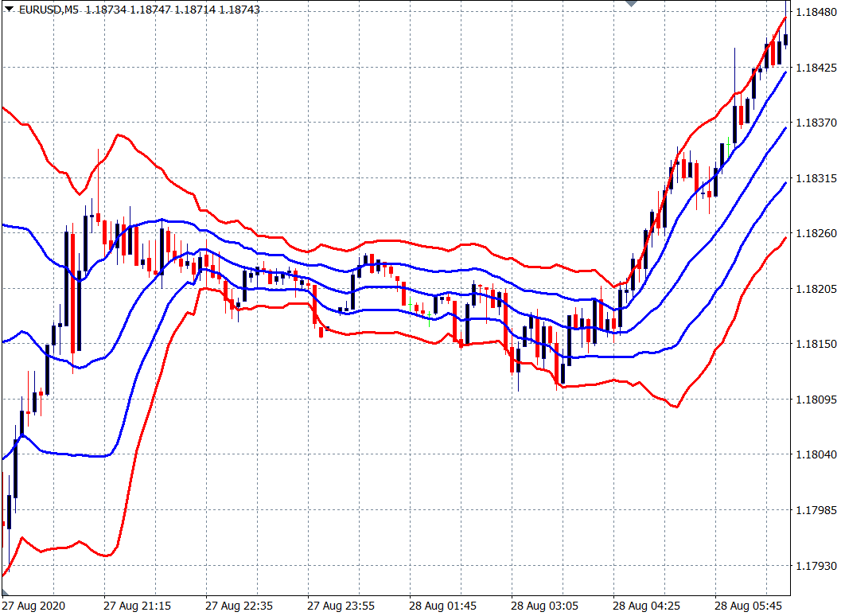
Task: Click the 1.18370 price axis label
Action: [x=815, y=123]
